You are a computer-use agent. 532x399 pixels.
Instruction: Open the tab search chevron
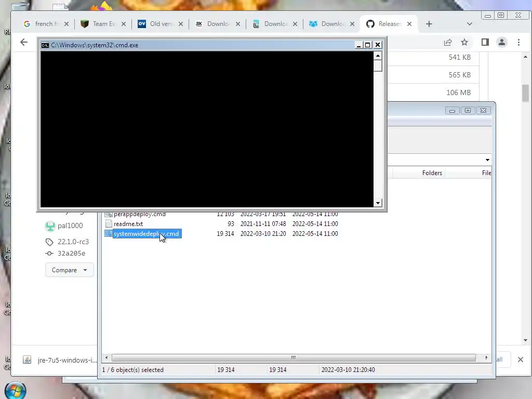pyautogui.click(x=470, y=24)
